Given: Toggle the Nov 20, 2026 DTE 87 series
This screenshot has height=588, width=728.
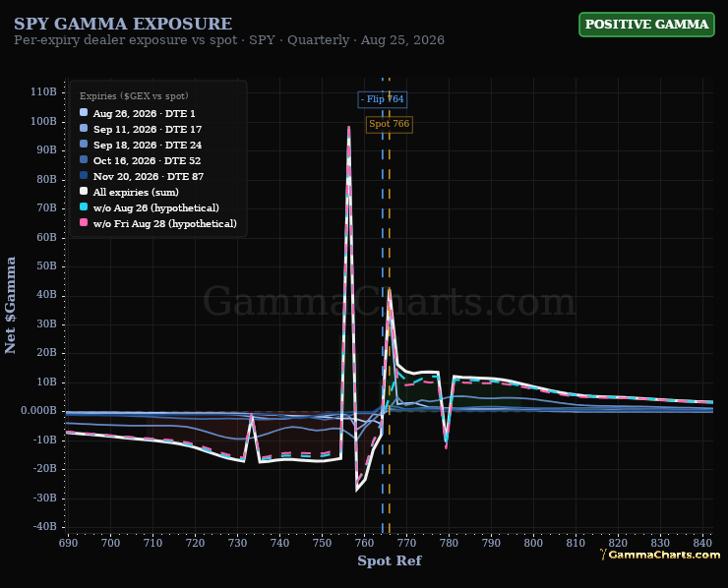Looking at the screenshot, I should tap(142, 176).
